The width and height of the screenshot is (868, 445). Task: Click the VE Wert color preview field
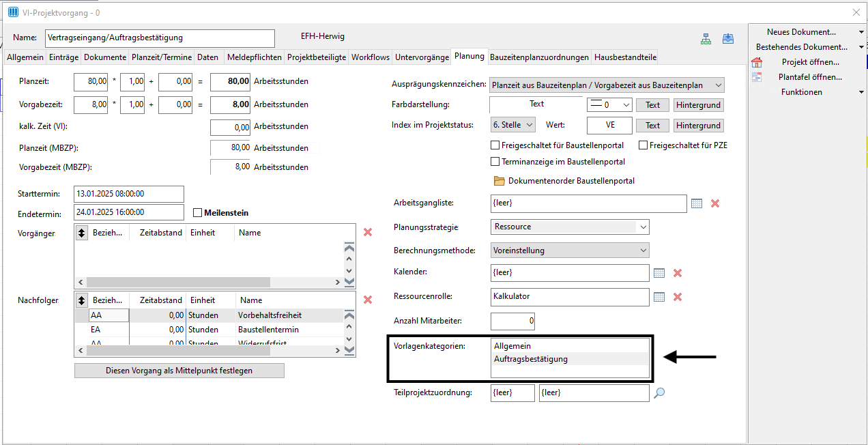coord(609,126)
